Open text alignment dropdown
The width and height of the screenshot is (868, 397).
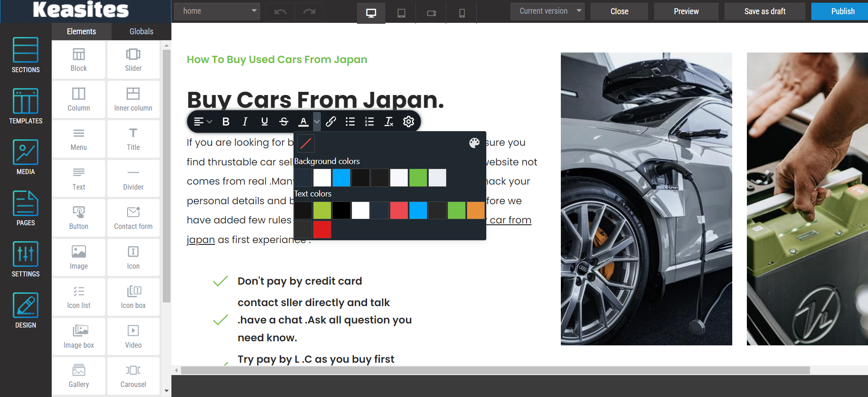[x=202, y=122]
